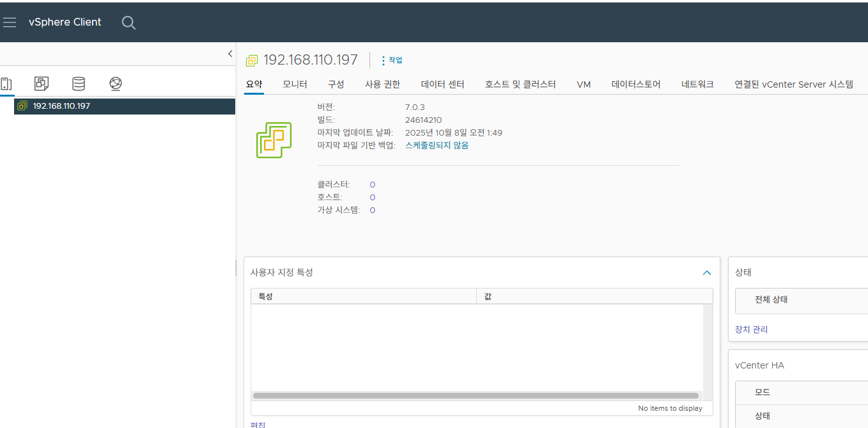Select the 네트워크 tab
This screenshot has width=868, height=428.
pos(697,84)
